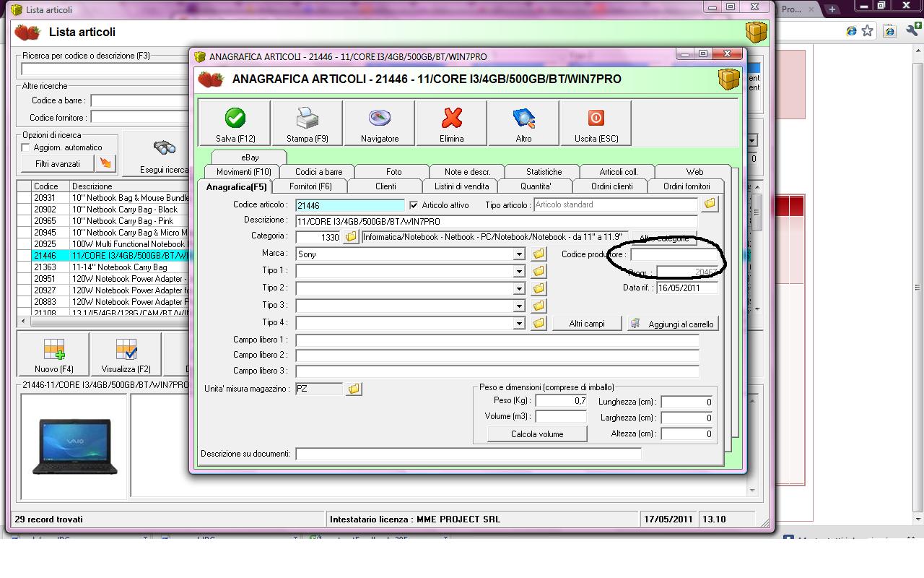The image size is (924, 578).
Task: Click the Volume (m3) field
Action: point(561,417)
